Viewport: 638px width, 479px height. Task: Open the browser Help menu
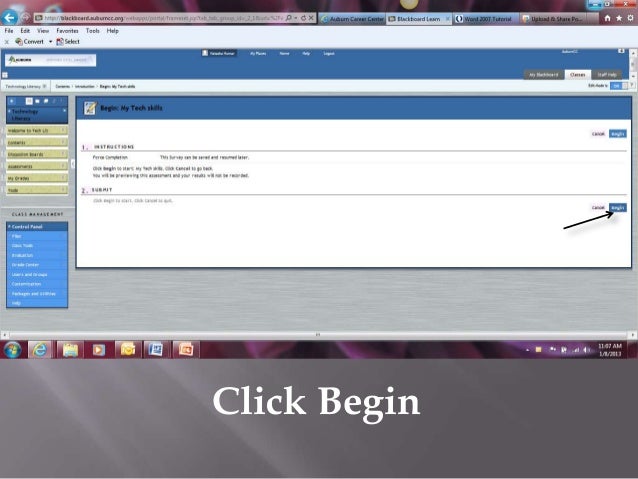112,31
